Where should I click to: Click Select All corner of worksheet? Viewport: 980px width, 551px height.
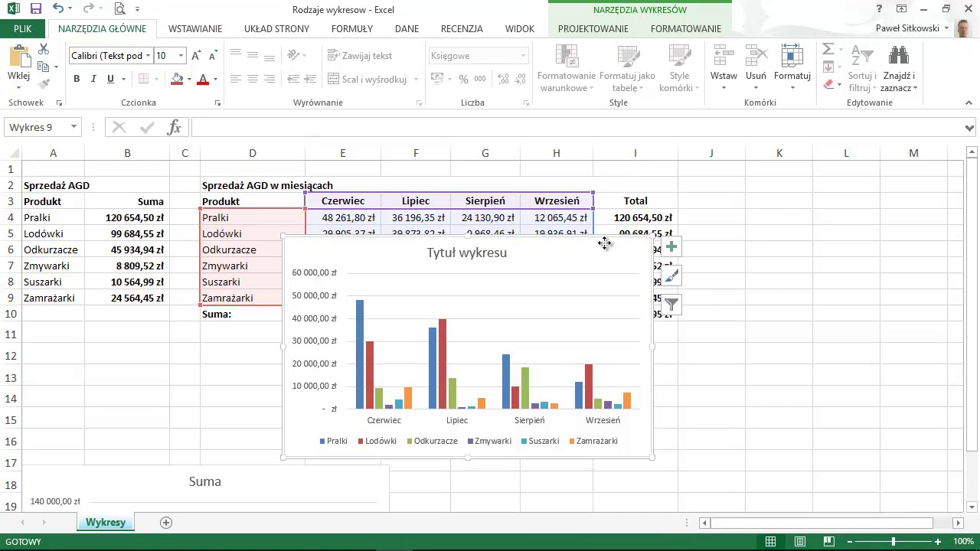click(11, 153)
